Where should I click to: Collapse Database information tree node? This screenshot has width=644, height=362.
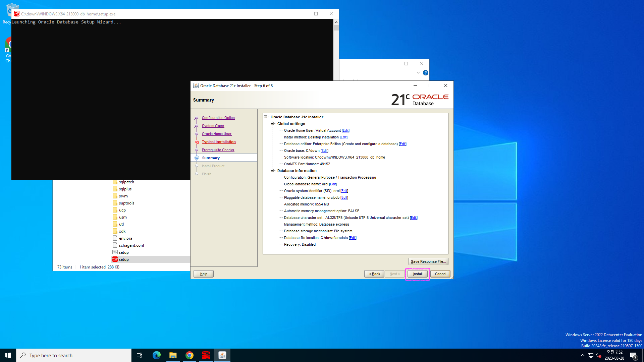(x=272, y=171)
